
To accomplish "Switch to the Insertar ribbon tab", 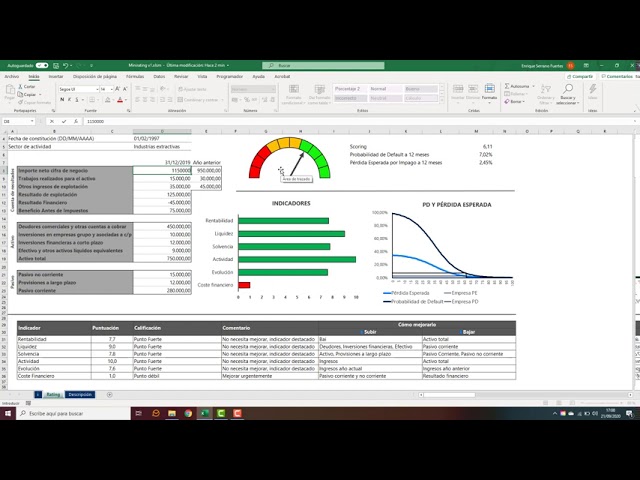I will (56, 76).
